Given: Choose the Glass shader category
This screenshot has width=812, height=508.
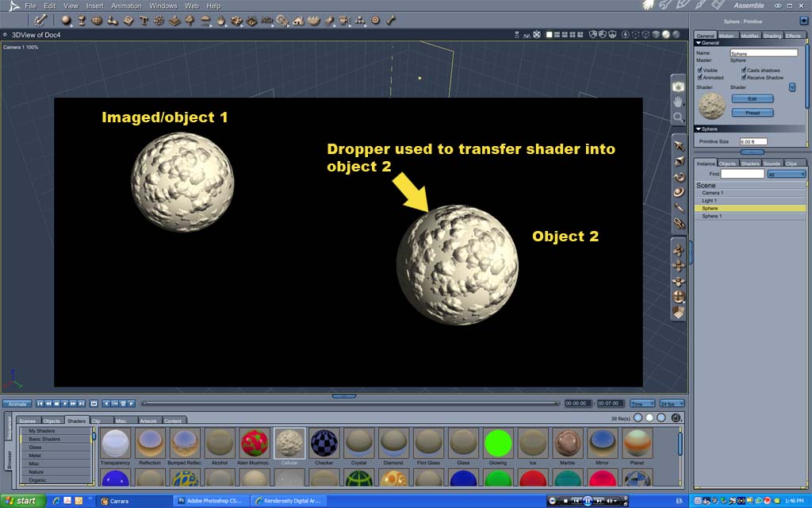Looking at the screenshot, I should click(x=56, y=447).
